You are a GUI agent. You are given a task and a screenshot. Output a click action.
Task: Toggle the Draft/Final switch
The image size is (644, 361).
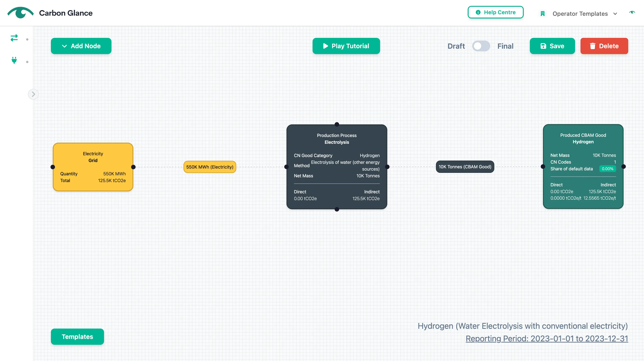pos(481,46)
